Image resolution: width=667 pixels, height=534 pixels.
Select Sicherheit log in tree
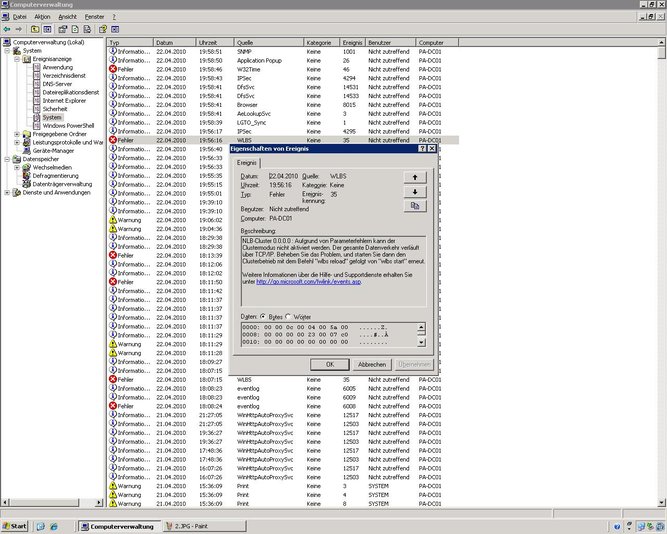point(54,109)
